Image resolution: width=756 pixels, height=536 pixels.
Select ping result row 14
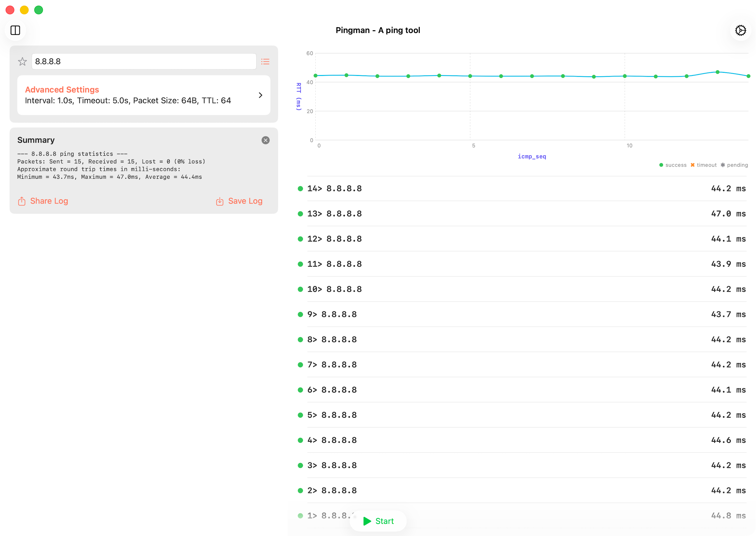(x=522, y=188)
